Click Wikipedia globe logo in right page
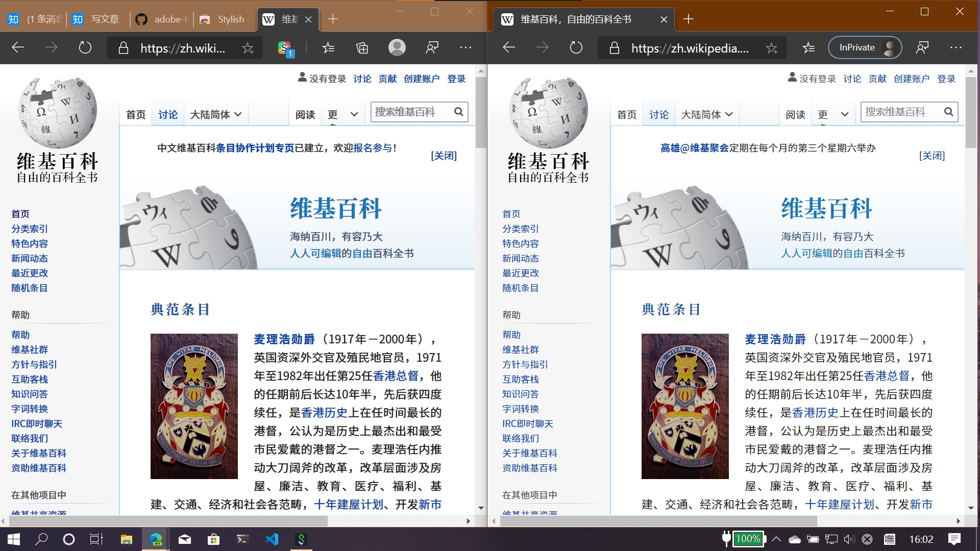The width and height of the screenshot is (980, 551). pyautogui.click(x=548, y=113)
